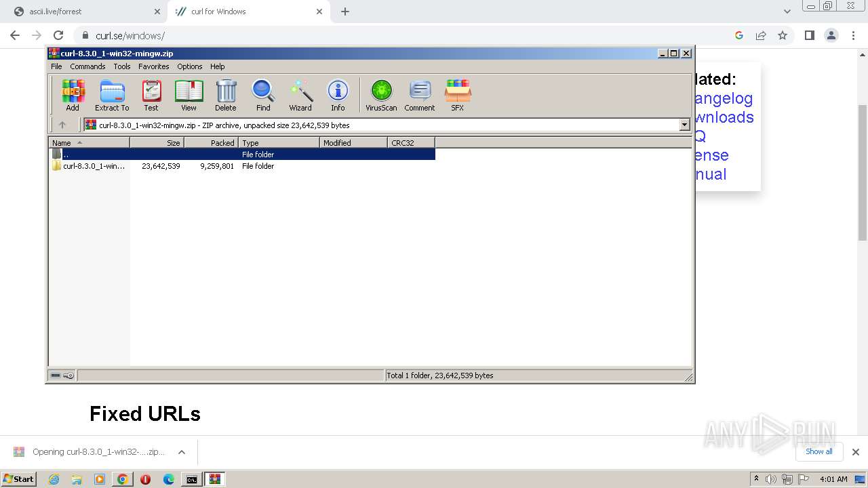Viewport: 868px width, 488px height.
Task: Toggle the browser side panel
Action: [809, 35]
